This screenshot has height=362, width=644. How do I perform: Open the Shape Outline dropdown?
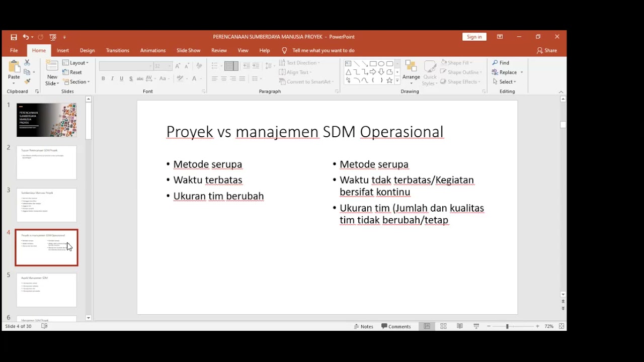pyautogui.click(x=460, y=72)
